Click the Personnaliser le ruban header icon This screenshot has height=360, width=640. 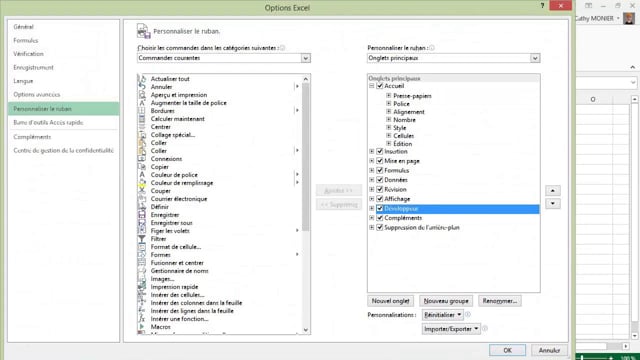143,31
